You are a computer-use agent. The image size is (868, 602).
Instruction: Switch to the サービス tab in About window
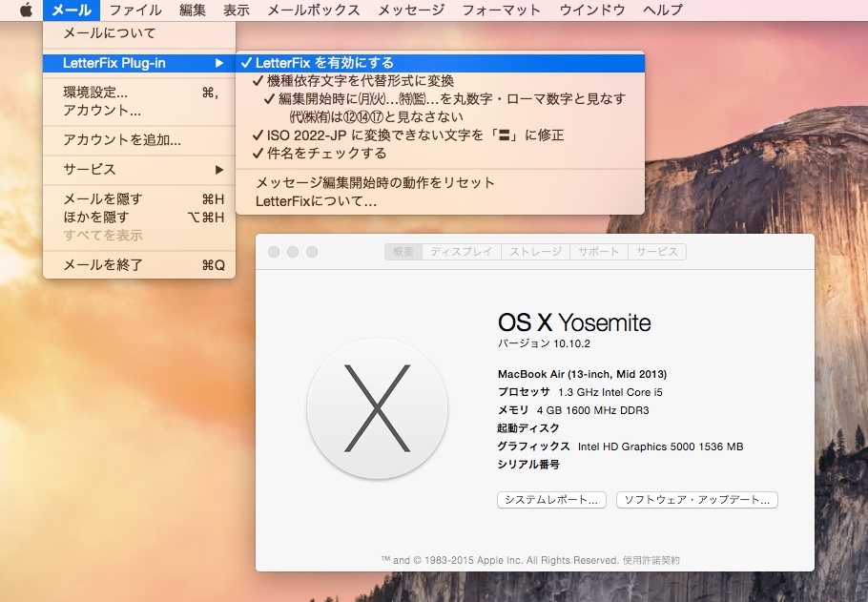pyautogui.click(x=657, y=252)
